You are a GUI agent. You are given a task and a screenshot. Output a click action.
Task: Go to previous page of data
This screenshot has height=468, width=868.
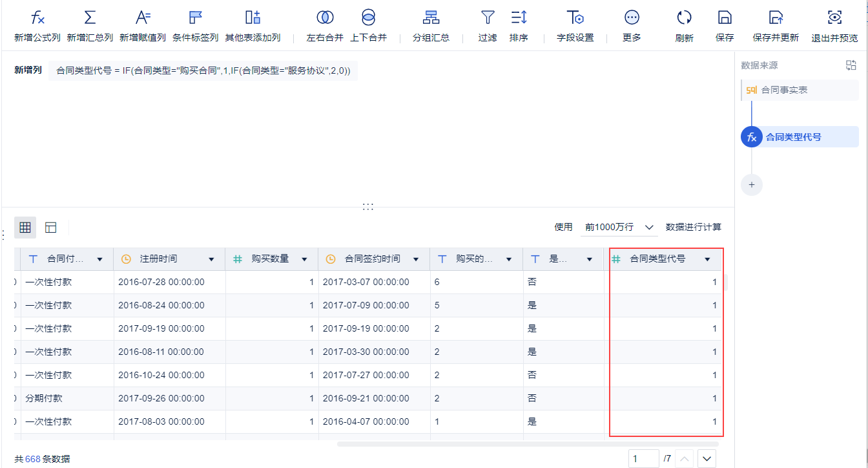(x=685, y=459)
